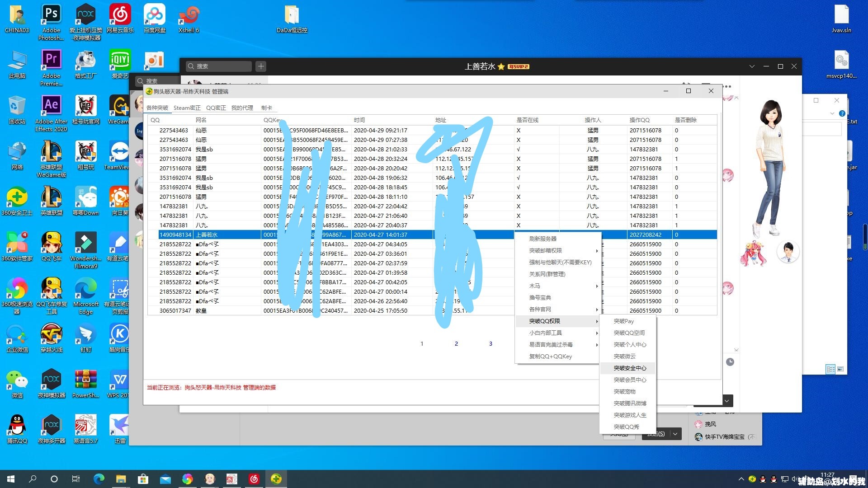The height and width of the screenshot is (488, 868).
Task: Launch Xshell 6 desktop icon
Action: pos(189,18)
